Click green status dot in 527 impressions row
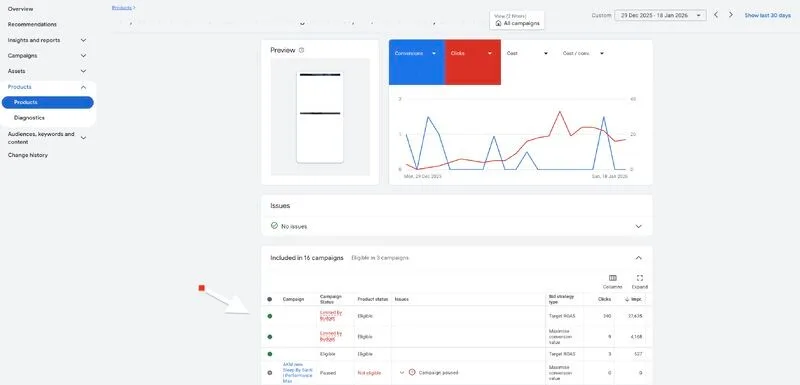 pyautogui.click(x=269, y=354)
